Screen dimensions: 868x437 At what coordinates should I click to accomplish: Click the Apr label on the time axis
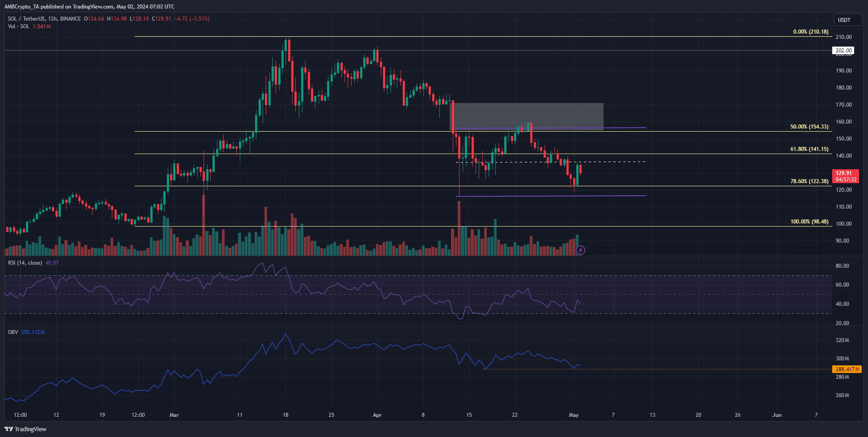(377, 415)
